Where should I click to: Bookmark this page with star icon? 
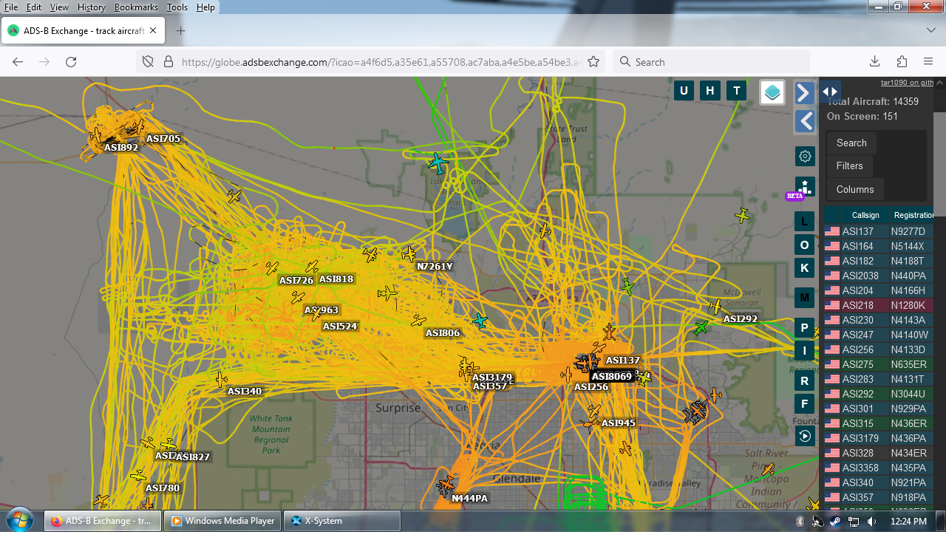click(594, 62)
